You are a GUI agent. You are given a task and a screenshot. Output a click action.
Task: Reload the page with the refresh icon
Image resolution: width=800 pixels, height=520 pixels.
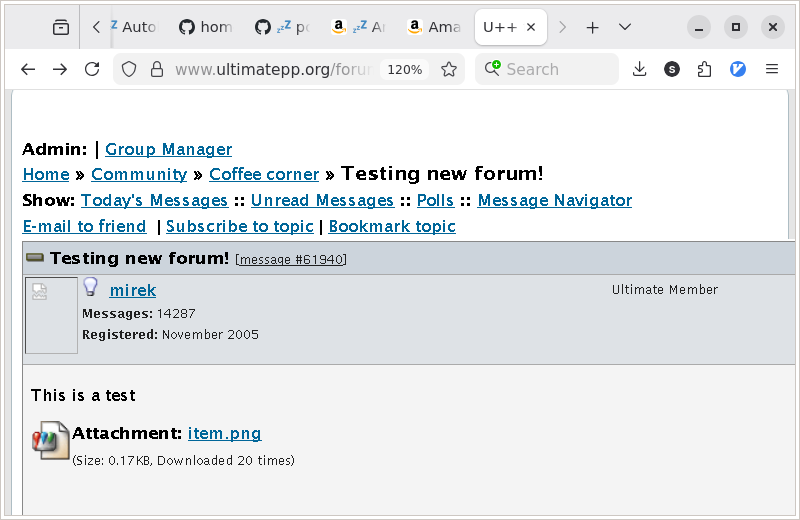(92, 69)
